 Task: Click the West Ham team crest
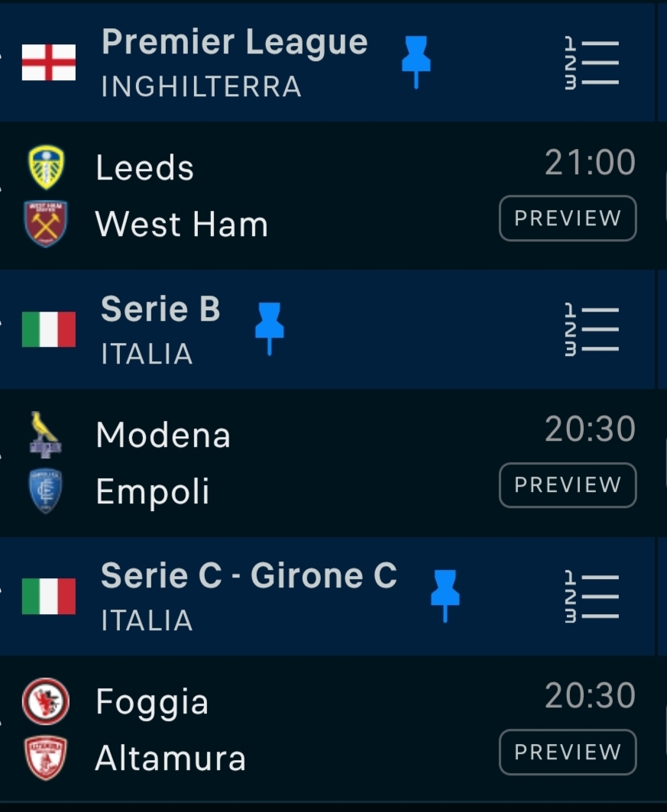(47, 224)
